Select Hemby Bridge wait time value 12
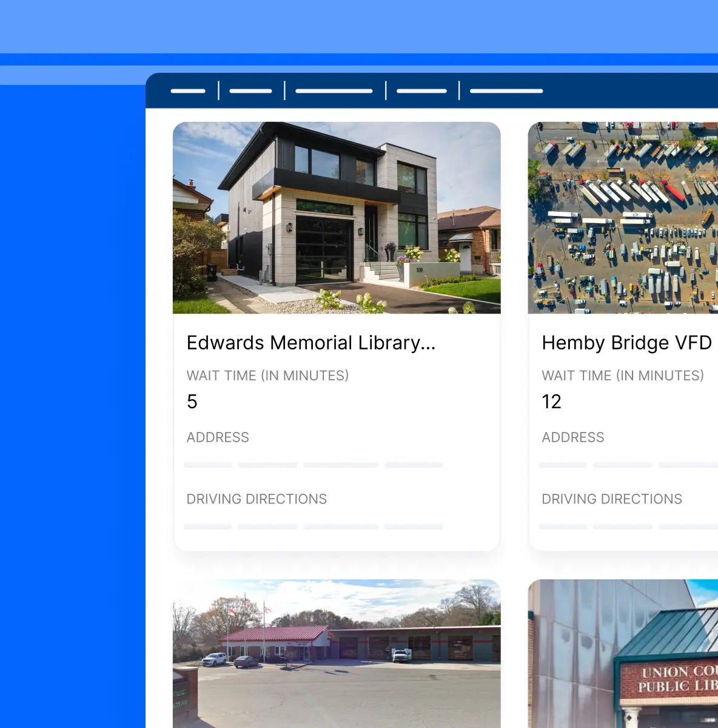 click(552, 402)
